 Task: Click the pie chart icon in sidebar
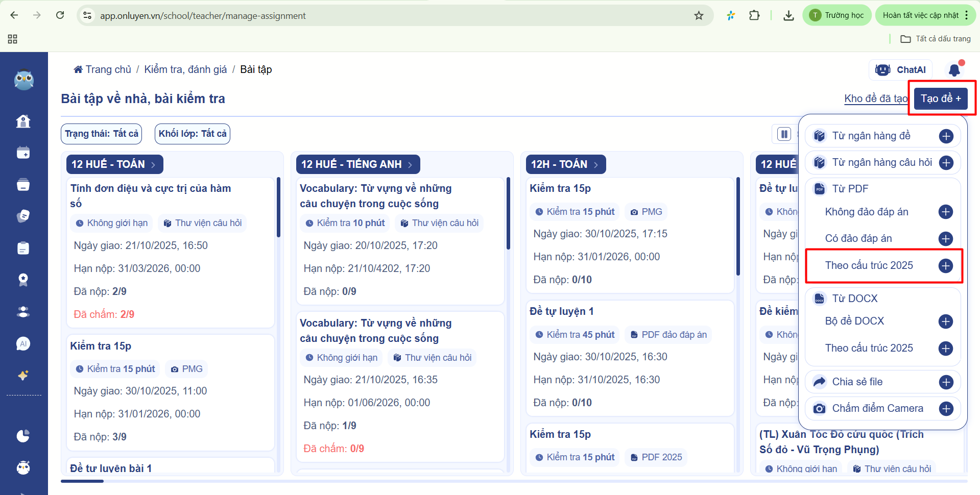pyautogui.click(x=23, y=435)
